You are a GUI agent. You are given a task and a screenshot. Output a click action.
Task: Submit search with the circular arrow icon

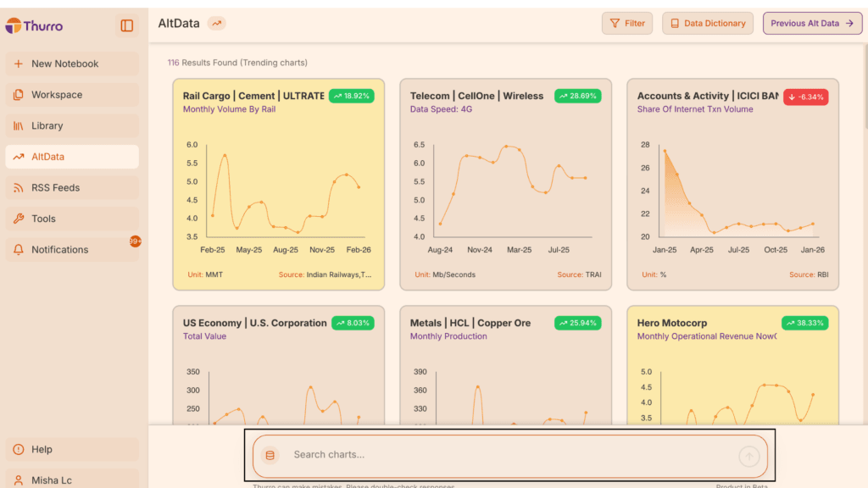point(748,455)
